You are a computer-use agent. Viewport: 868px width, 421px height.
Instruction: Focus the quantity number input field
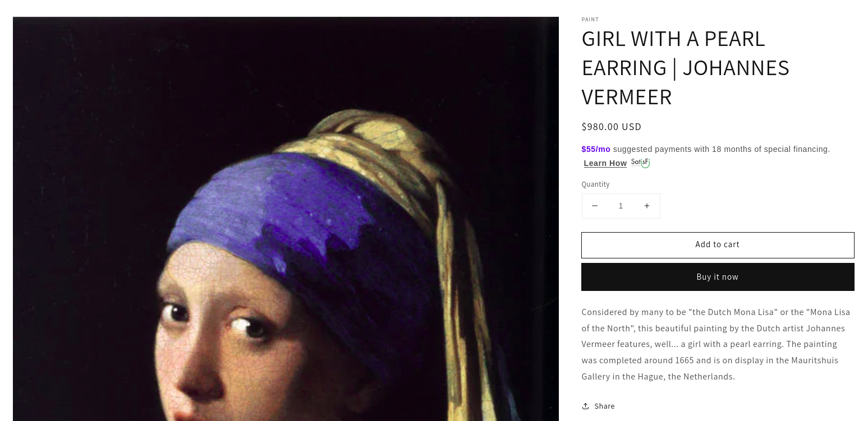[621, 206]
